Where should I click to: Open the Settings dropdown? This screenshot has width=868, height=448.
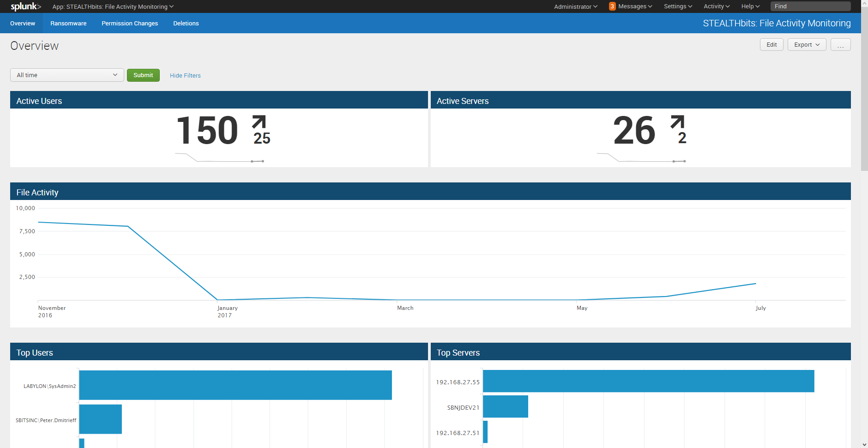pyautogui.click(x=678, y=6)
